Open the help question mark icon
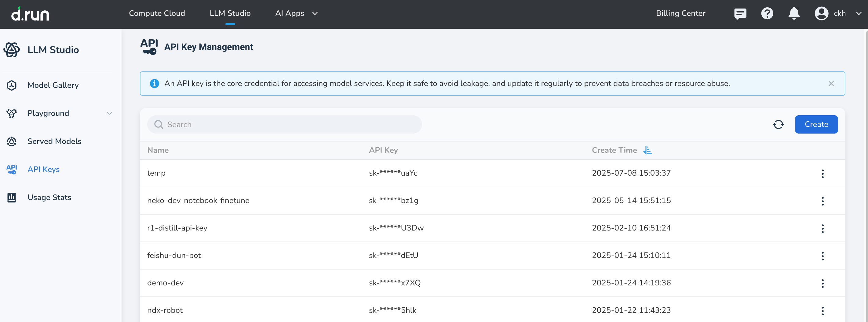The height and width of the screenshot is (322, 868). 767,13
